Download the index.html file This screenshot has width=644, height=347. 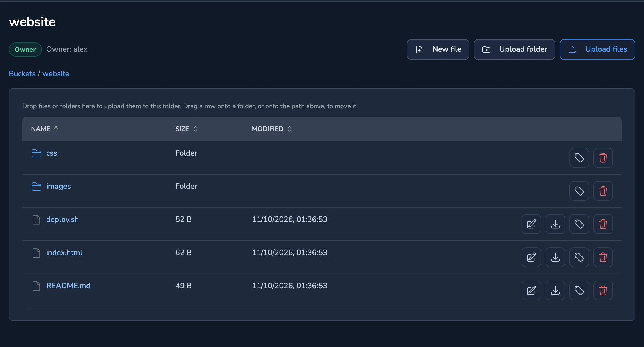click(x=555, y=257)
